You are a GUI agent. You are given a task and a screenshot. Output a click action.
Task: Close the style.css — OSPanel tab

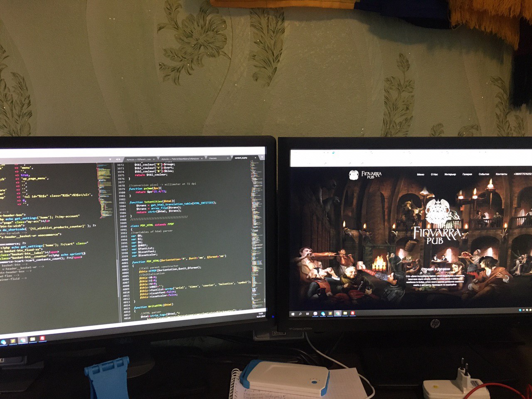pos(154,159)
